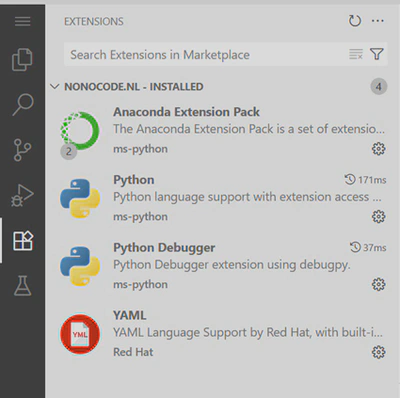This screenshot has height=398, width=400.
Task: Open the Run and Debug view
Action: 22,195
